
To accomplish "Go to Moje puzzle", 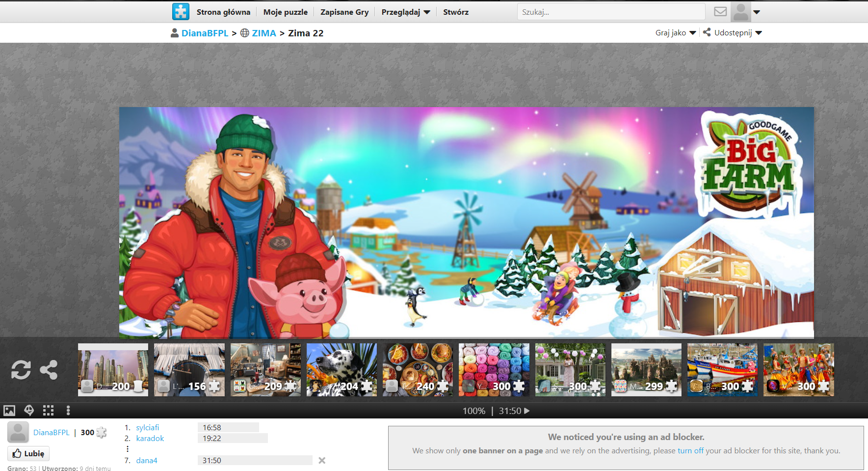I will [286, 12].
